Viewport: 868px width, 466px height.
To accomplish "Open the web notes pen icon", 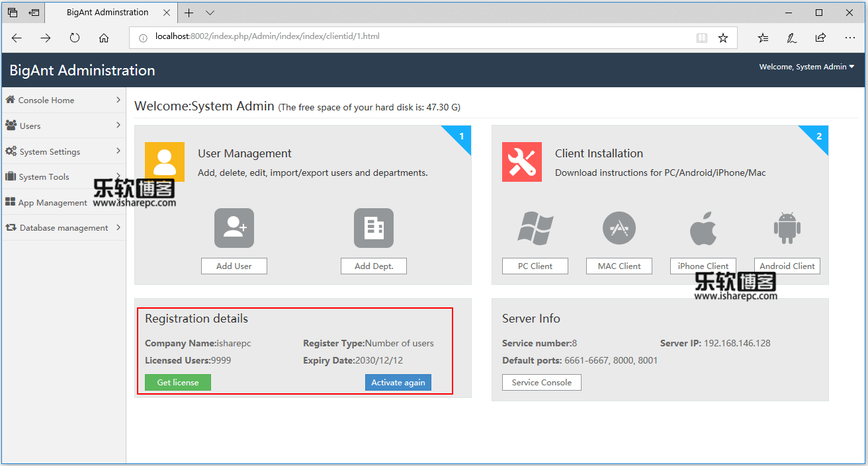I will point(792,38).
